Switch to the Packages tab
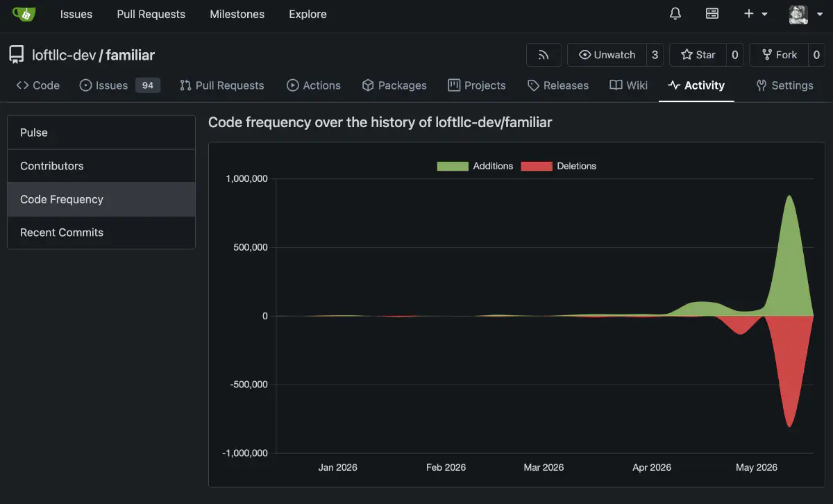The width and height of the screenshot is (833, 504). coord(394,85)
